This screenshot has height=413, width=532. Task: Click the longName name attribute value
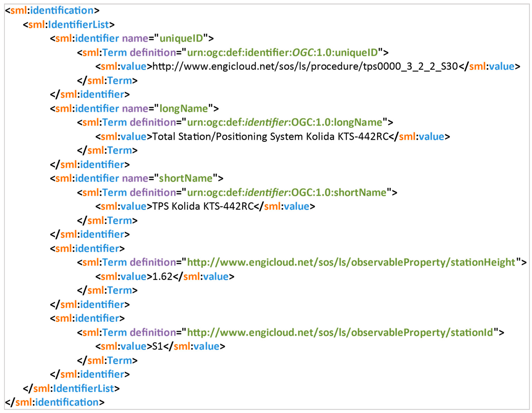[x=184, y=108]
